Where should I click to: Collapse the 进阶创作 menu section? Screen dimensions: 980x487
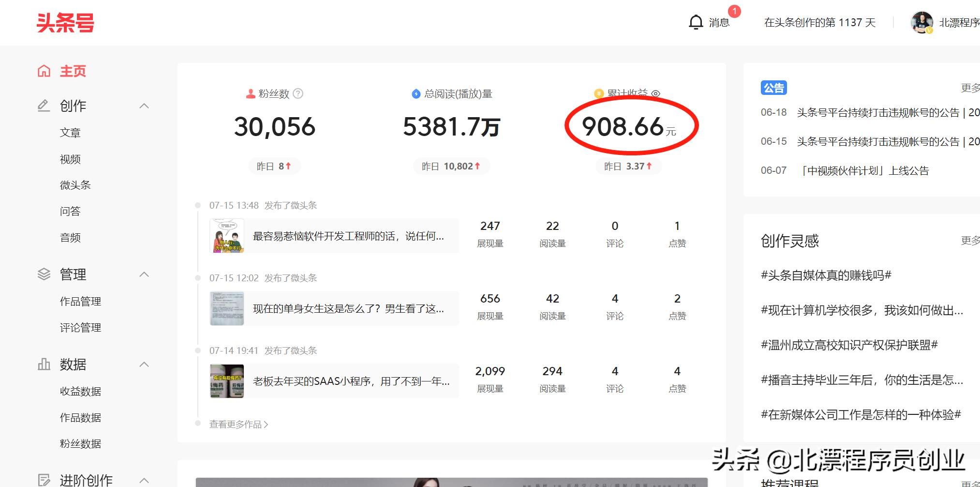pyautogui.click(x=144, y=480)
